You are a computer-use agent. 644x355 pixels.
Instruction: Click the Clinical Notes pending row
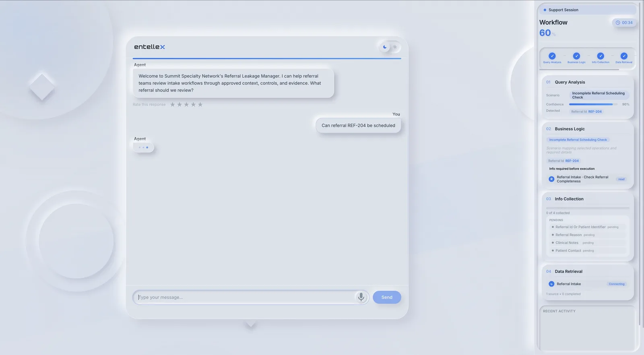[x=588, y=243]
